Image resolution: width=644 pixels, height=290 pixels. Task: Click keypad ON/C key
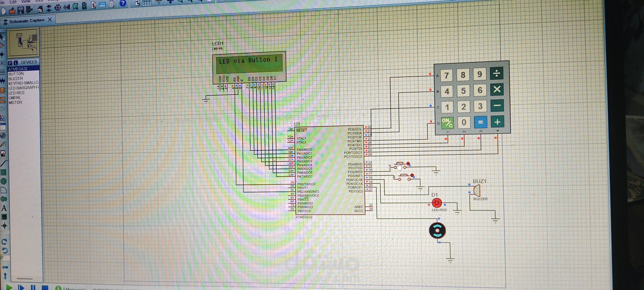click(447, 123)
